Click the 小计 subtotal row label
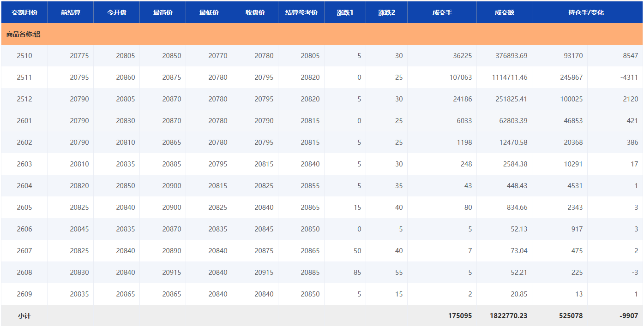This screenshot has height=326, width=644. tap(24, 316)
